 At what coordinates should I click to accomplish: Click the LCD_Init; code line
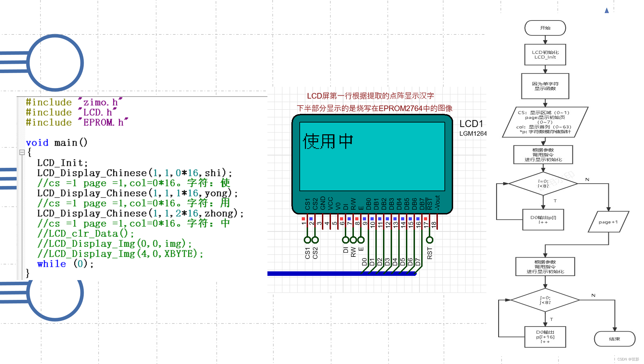(x=62, y=163)
